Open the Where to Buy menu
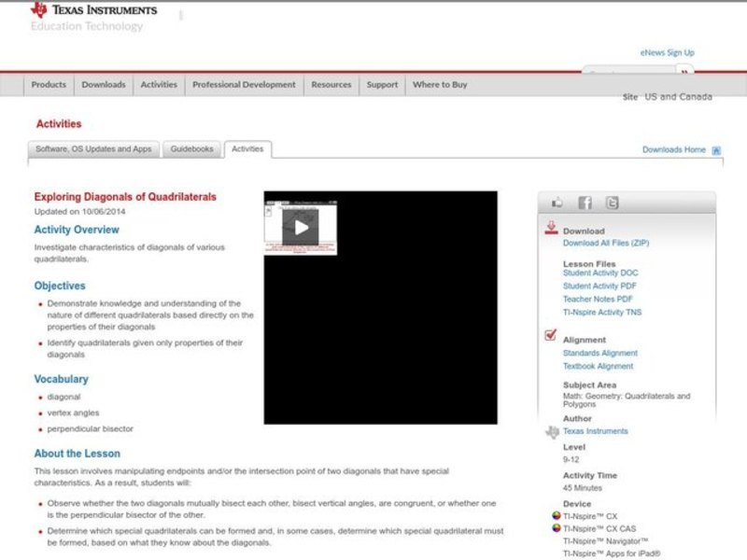This screenshot has width=747, height=560. pyautogui.click(x=441, y=84)
